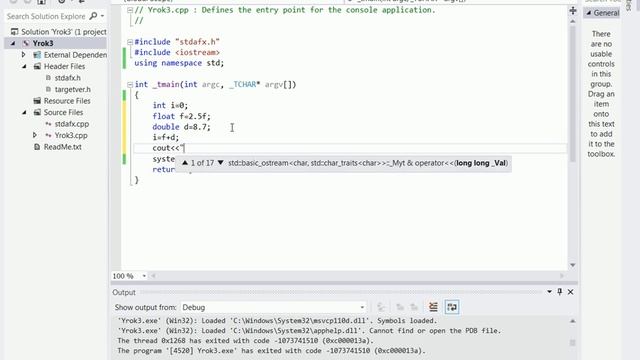
Task: Close the Output panel
Action: point(571,292)
